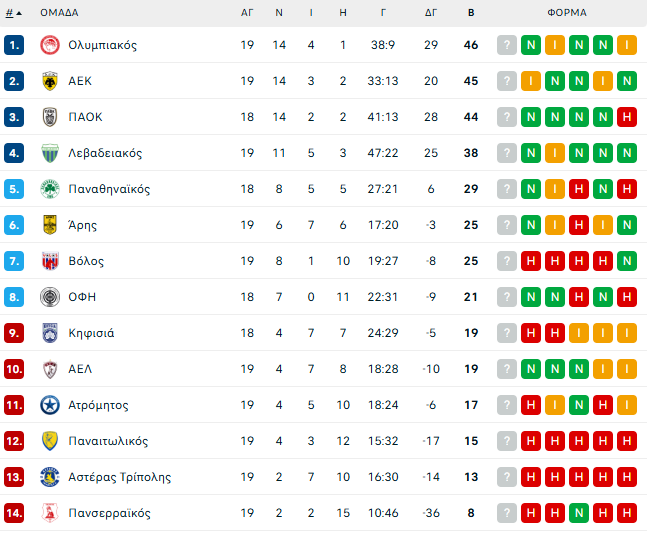Click Olympiacos gray question-mark form badge
The width and height of the screenshot is (655, 534).
click(507, 45)
